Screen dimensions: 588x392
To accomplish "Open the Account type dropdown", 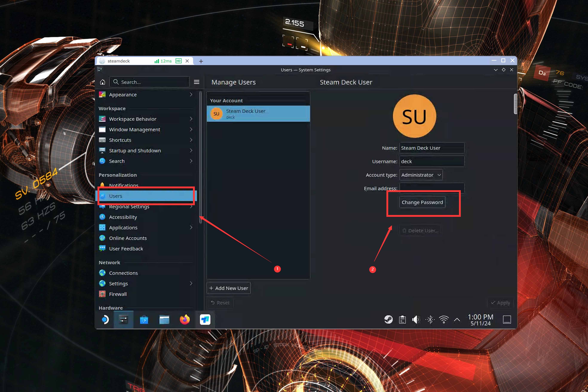I will (421, 175).
